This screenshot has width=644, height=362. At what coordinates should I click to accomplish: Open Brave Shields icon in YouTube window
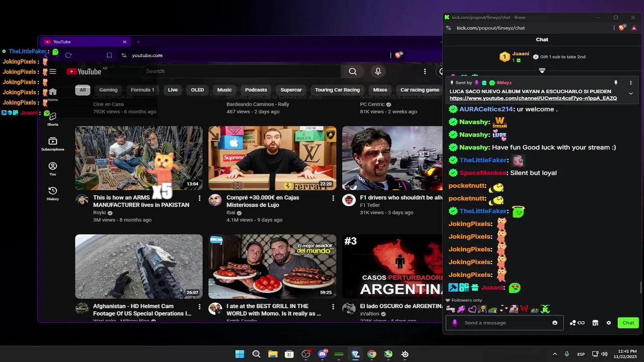pyautogui.click(x=398, y=55)
